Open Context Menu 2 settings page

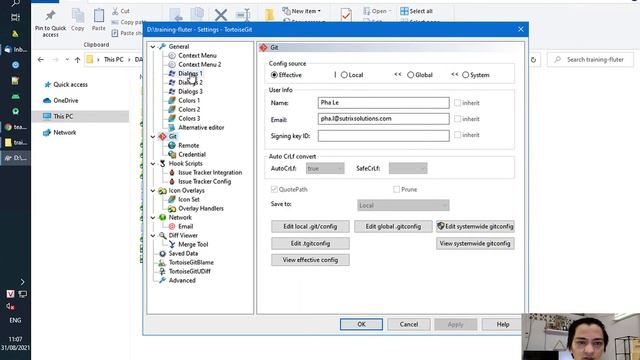coord(200,64)
